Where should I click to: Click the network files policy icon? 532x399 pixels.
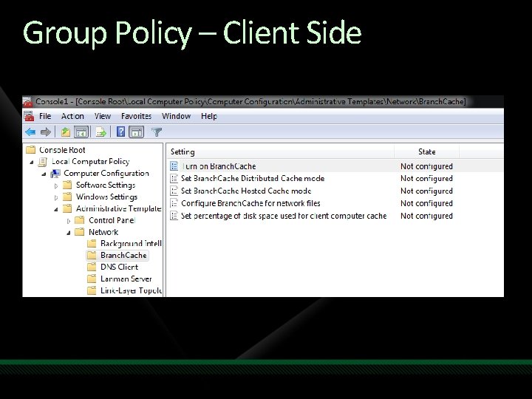coord(174,203)
